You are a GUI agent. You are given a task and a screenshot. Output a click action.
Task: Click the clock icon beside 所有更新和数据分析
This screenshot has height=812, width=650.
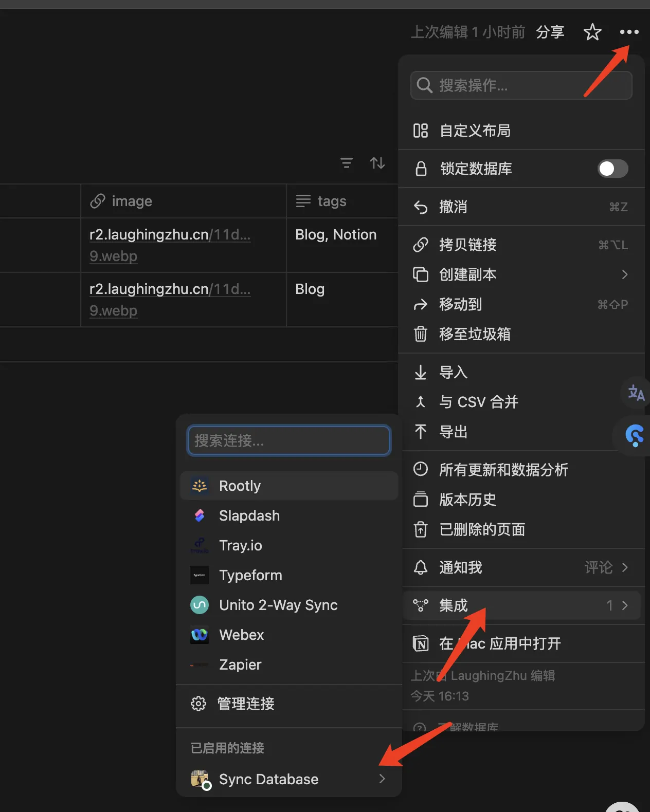(421, 469)
